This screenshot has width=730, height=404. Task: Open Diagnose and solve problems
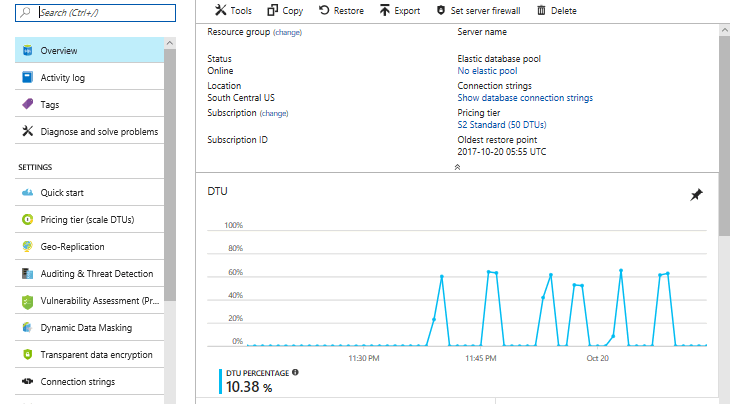89,131
